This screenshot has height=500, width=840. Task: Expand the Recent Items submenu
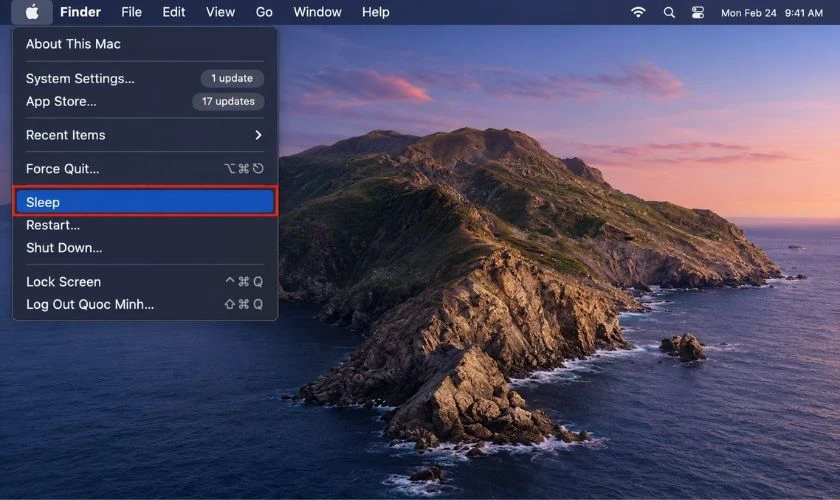pos(145,135)
